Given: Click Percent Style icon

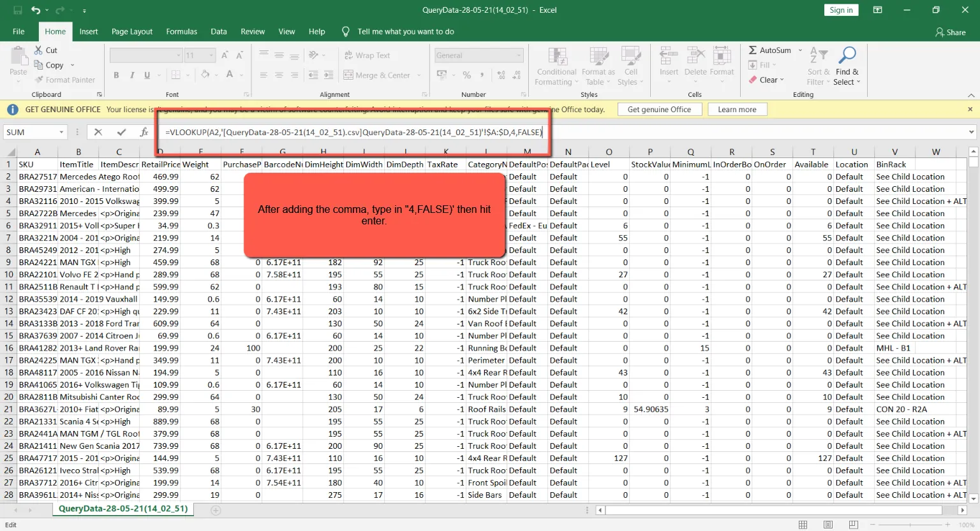Looking at the screenshot, I should click(466, 75).
